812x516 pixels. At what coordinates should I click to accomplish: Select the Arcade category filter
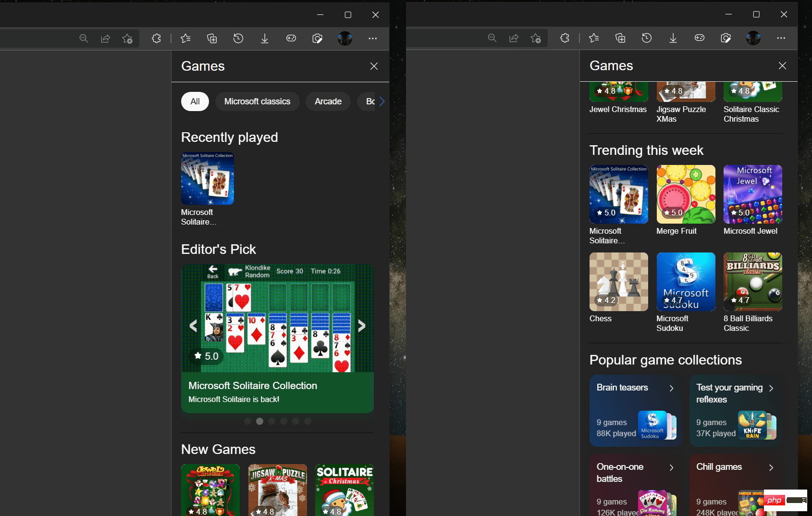tap(328, 101)
